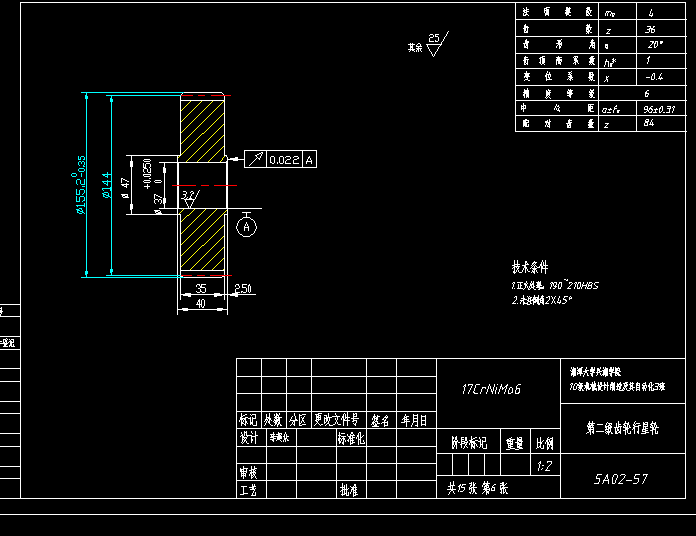Click the ø47 dimension label
Viewport: 696px width, 536px height.
[126, 188]
